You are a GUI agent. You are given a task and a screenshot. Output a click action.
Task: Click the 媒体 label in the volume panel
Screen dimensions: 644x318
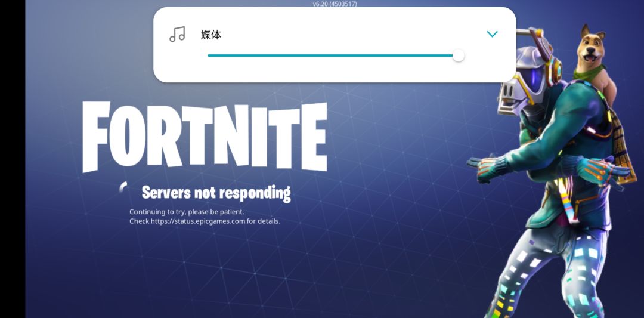click(x=211, y=35)
